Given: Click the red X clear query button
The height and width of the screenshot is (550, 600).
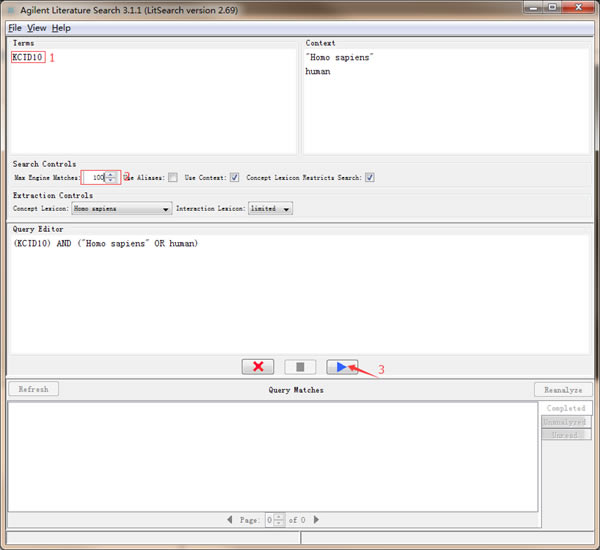Looking at the screenshot, I should point(257,367).
